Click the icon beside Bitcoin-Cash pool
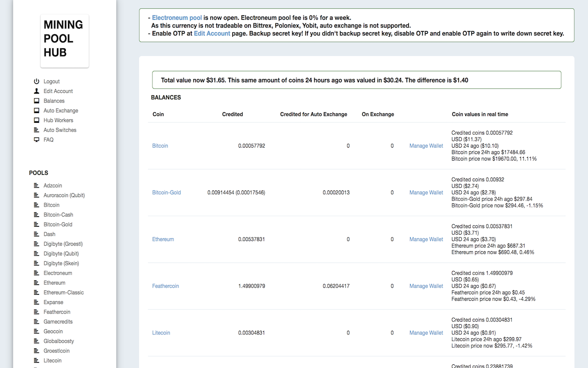 [x=37, y=215]
